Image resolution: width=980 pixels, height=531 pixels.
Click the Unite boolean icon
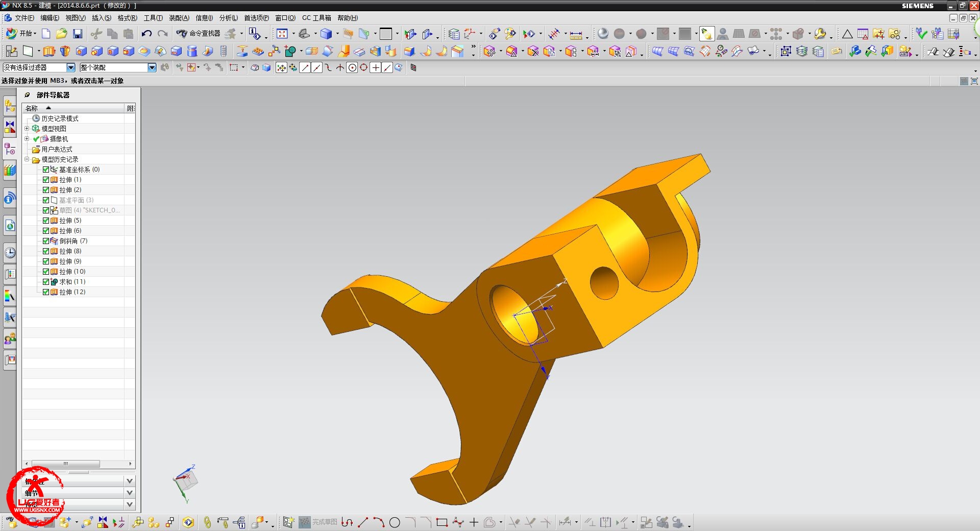pyautogui.click(x=289, y=51)
